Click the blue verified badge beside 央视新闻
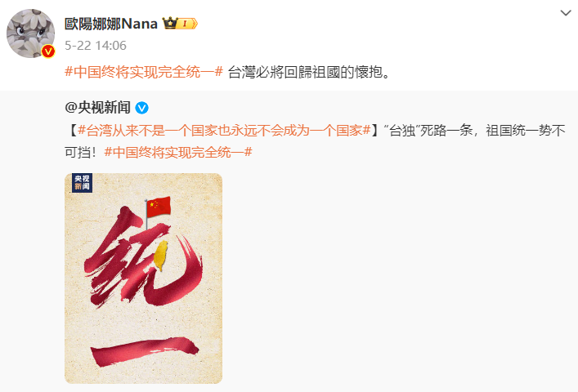Image resolution: width=578 pixels, height=392 pixels. click(x=142, y=108)
